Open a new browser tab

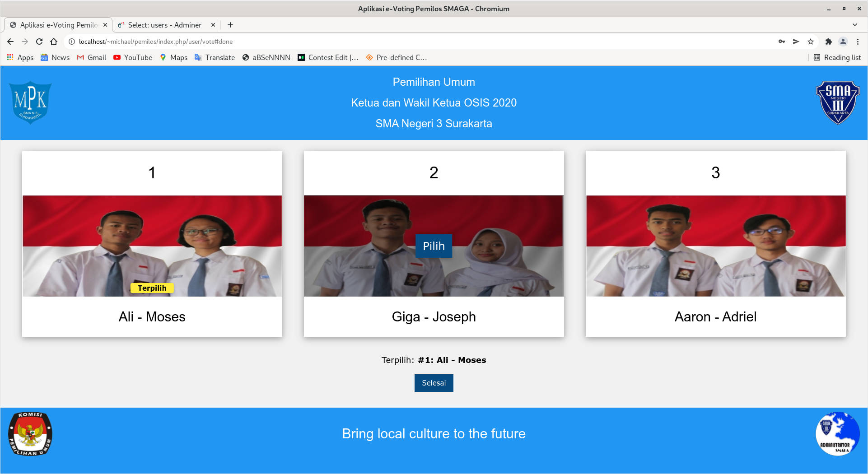(230, 25)
